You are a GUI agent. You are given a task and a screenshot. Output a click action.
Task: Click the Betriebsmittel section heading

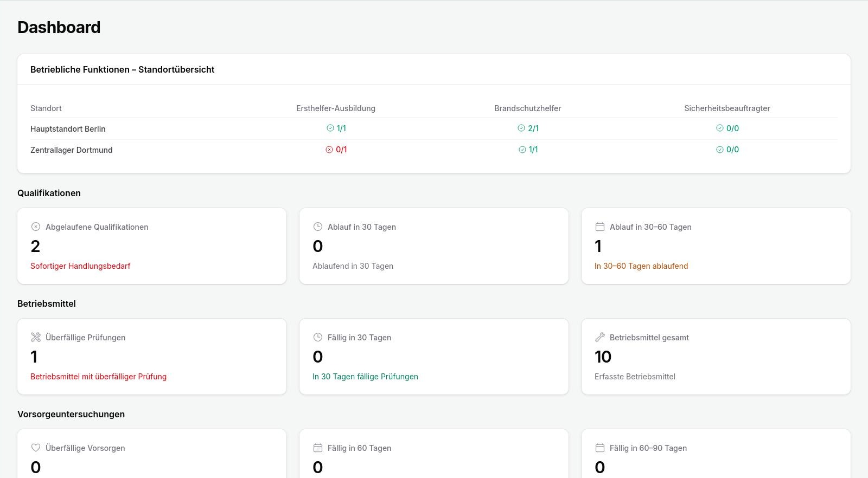click(x=47, y=303)
